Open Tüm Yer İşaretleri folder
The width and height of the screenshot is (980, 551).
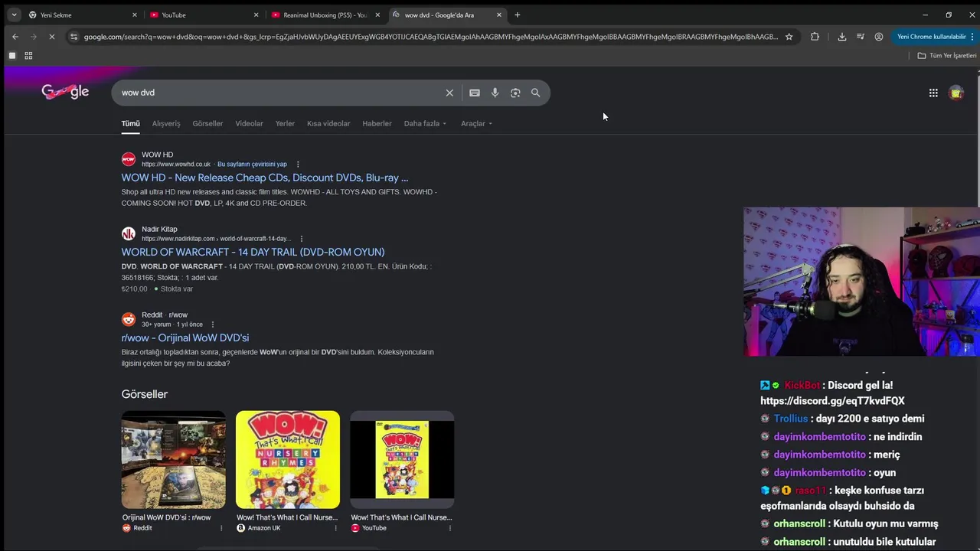tap(947, 56)
